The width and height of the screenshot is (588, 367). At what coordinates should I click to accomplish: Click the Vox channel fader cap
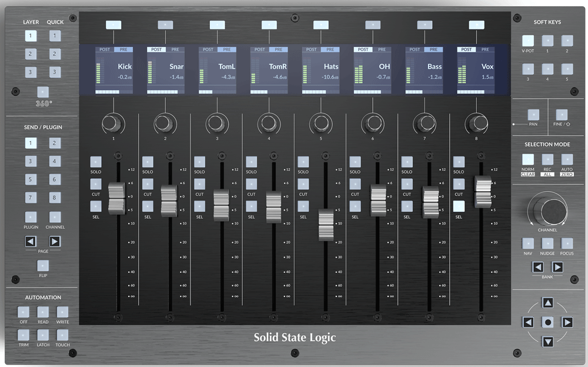(x=483, y=192)
